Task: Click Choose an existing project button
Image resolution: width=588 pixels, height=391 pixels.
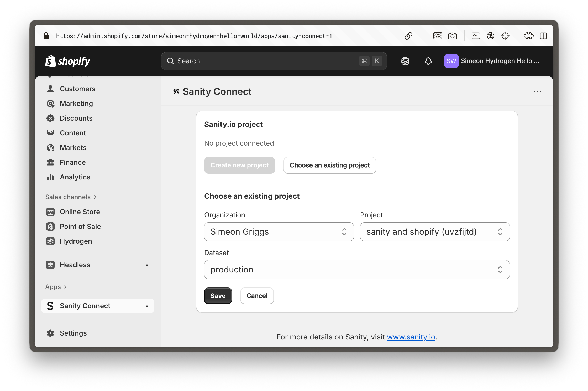Action: tap(329, 165)
